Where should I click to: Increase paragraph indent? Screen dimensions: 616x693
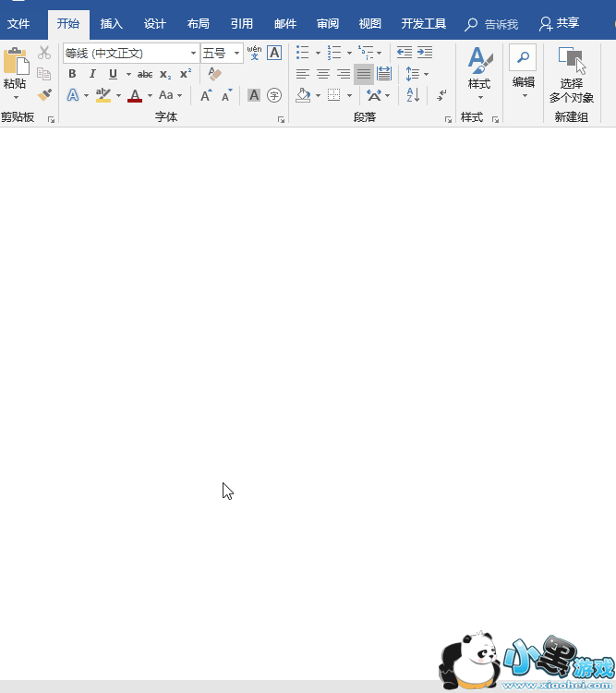click(425, 52)
